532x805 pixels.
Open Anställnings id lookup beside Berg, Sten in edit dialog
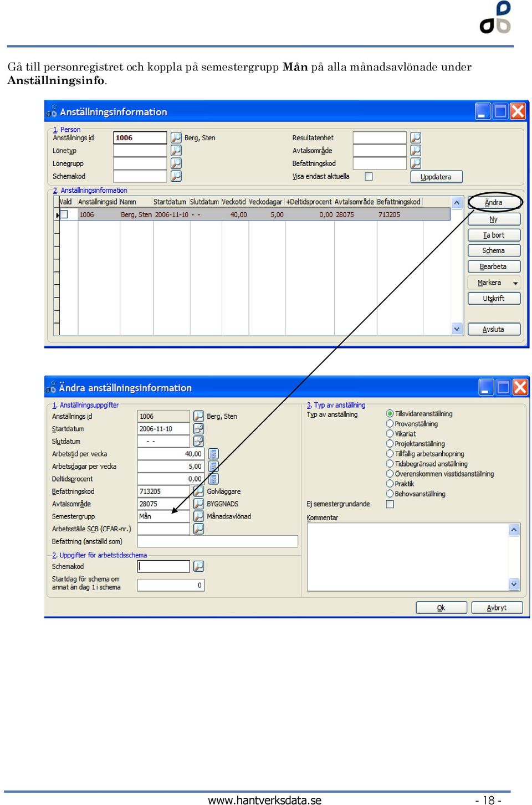pos(198,416)
